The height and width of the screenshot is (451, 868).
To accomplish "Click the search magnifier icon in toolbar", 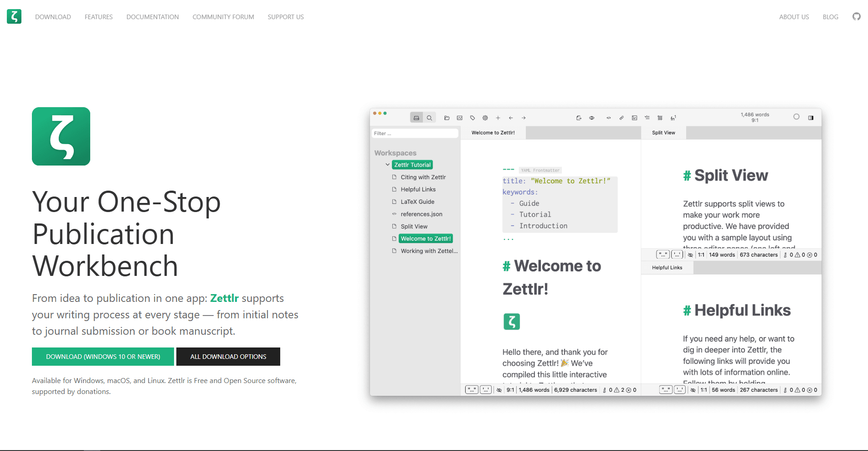I will pyautogui.click(x=429, y=118).
